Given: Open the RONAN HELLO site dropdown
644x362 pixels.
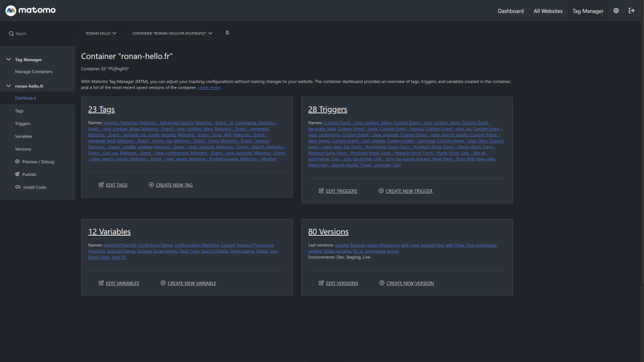Looking at the screenshot, I should point(101,33).
